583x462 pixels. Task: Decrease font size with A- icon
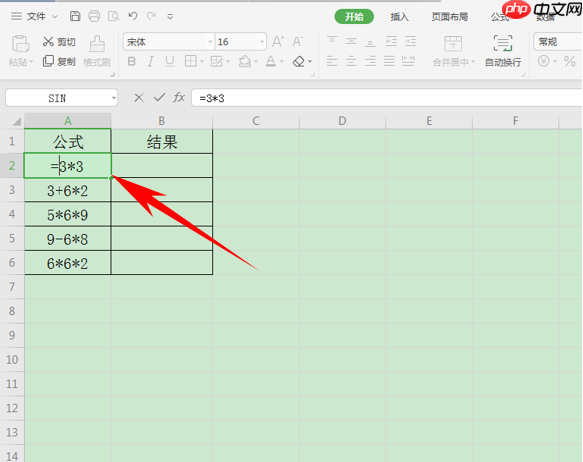(x=298, y=42)
